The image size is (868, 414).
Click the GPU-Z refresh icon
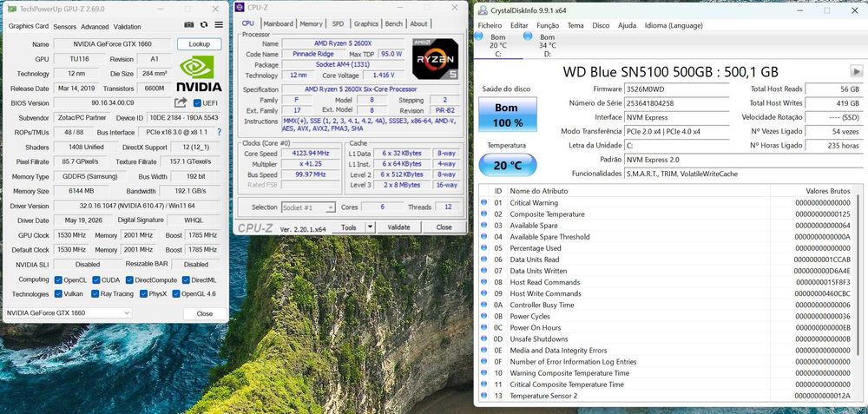pos(204,25)
